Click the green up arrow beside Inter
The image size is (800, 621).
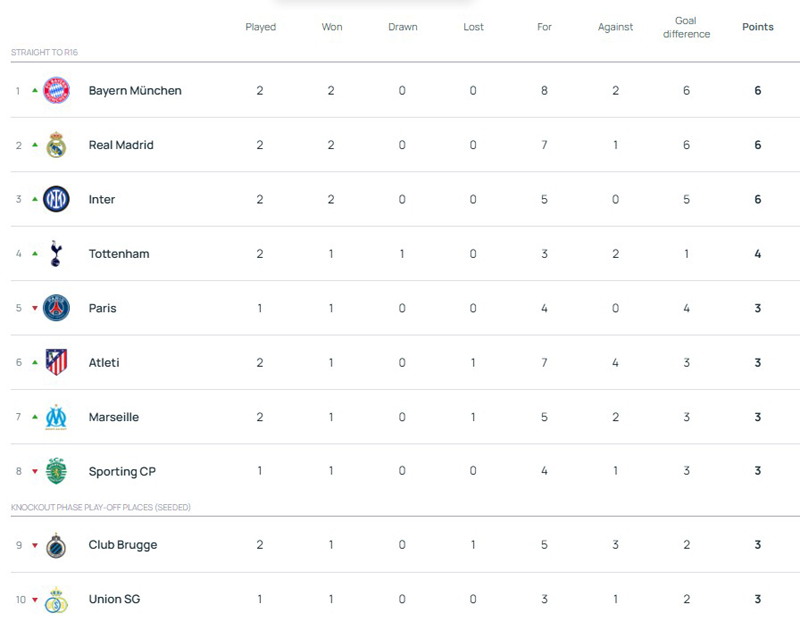(35, 199)
